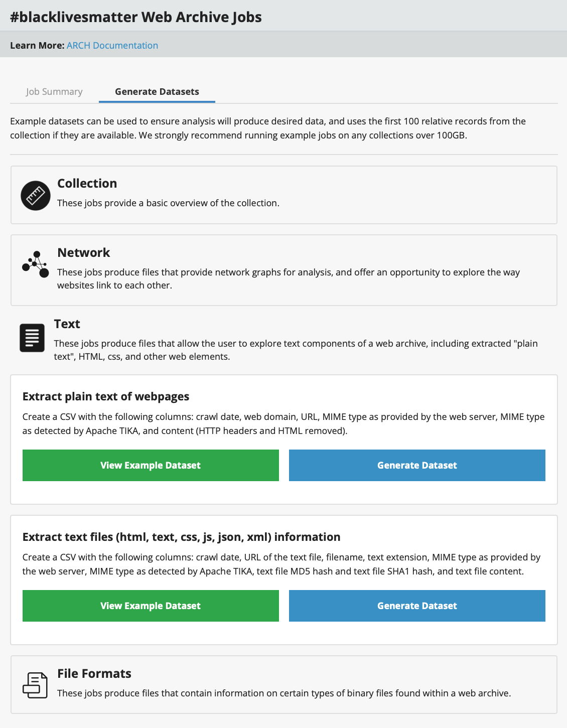Screen dimensions: 567x728
Task: View Example Dataset for text files information
Action: (x=151, y=606)
